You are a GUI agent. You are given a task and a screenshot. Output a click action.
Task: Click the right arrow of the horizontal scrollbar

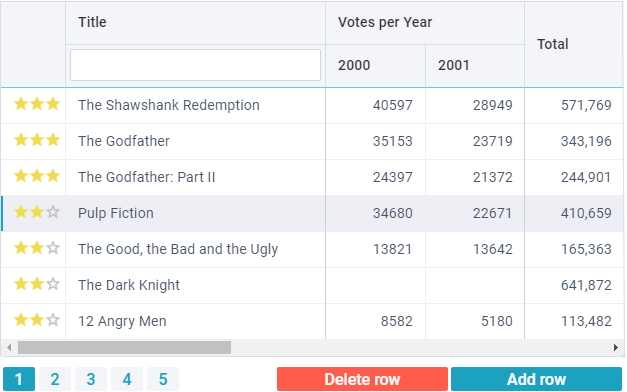(616, 347)
